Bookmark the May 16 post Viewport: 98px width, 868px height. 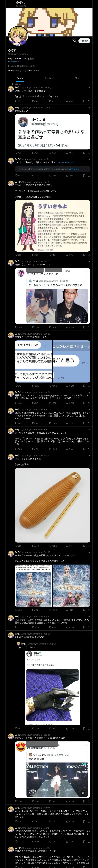[x=84, y=153]
